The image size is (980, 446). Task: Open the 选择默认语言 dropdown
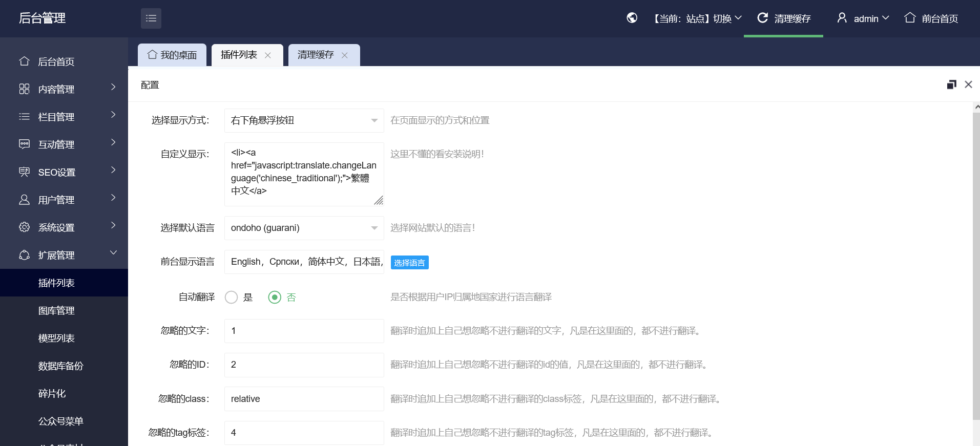tap(304, 228)
